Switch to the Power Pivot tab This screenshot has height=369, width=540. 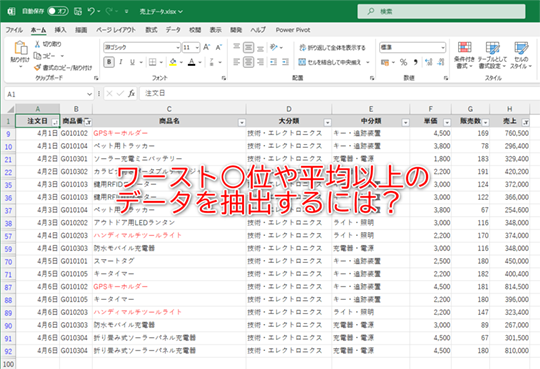pyautogui.click(x=293, y=30)
